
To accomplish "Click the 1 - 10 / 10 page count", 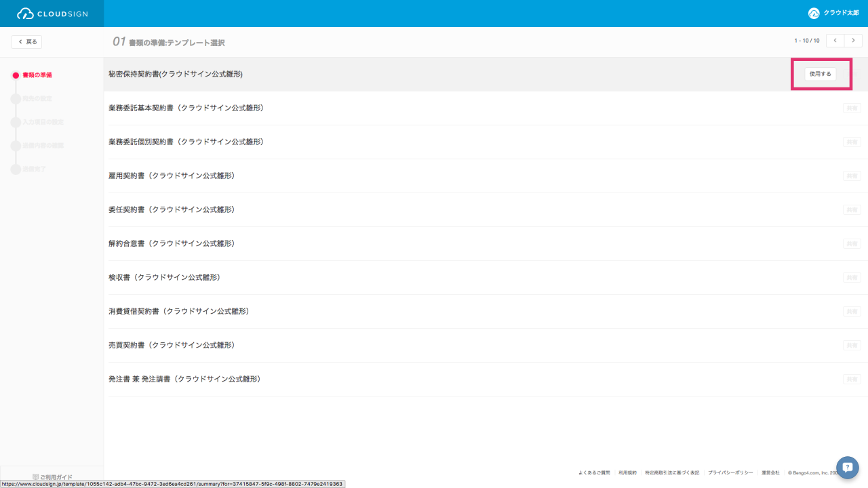I will coord(807,41).
